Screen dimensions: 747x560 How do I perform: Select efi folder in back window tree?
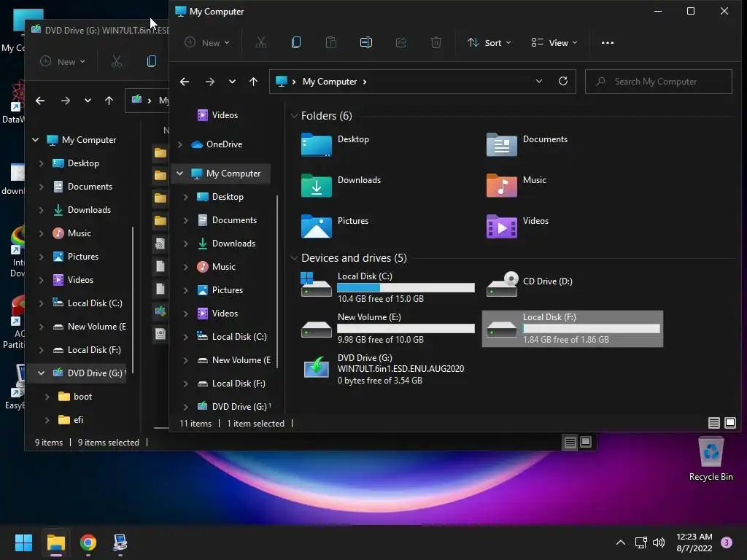71,419
